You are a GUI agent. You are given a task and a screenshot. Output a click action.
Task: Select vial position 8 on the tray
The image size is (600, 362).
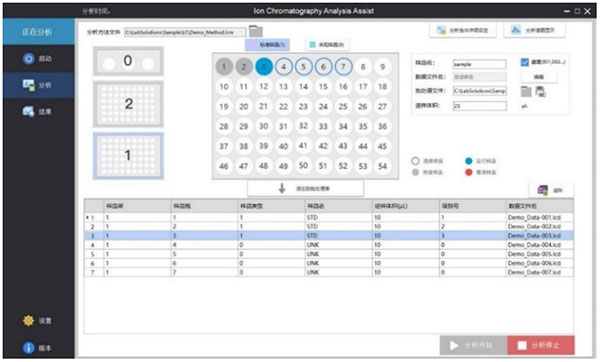(363, 67)
